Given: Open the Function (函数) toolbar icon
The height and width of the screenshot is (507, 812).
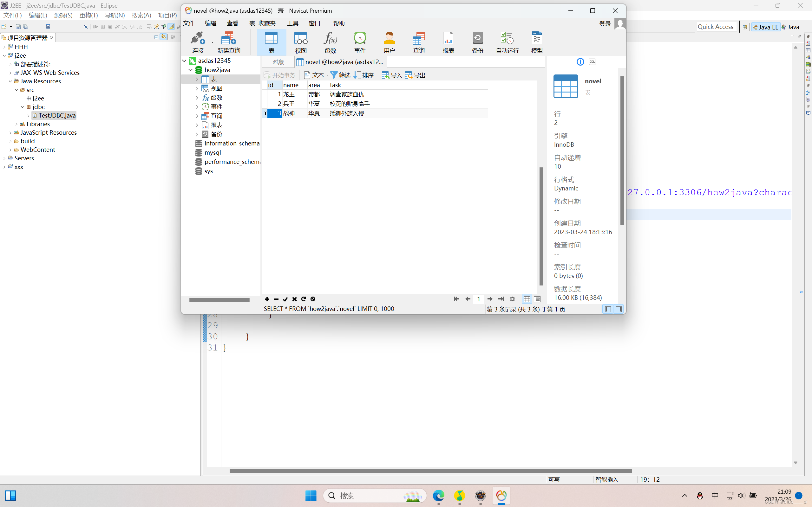Looking at the screenshot, I should 330,42.
